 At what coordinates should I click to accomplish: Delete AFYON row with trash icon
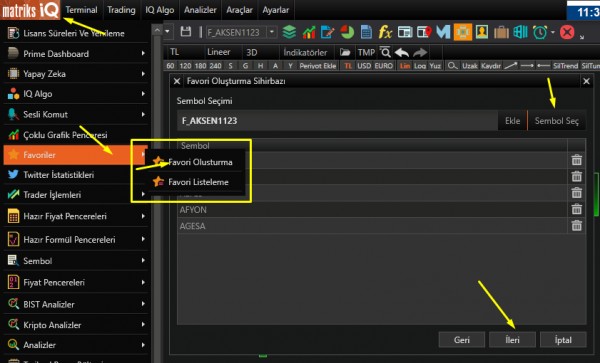coord(577,210)
